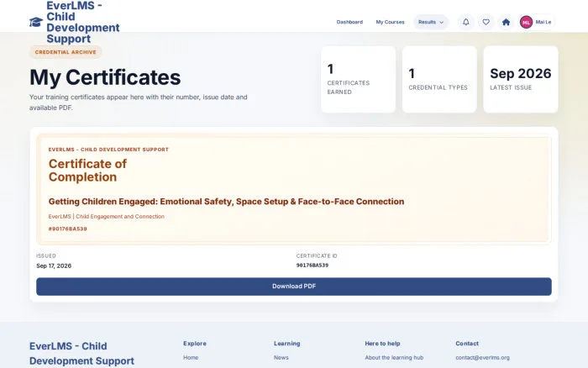Click the contact@everlms.org email link

click(482, 357)
